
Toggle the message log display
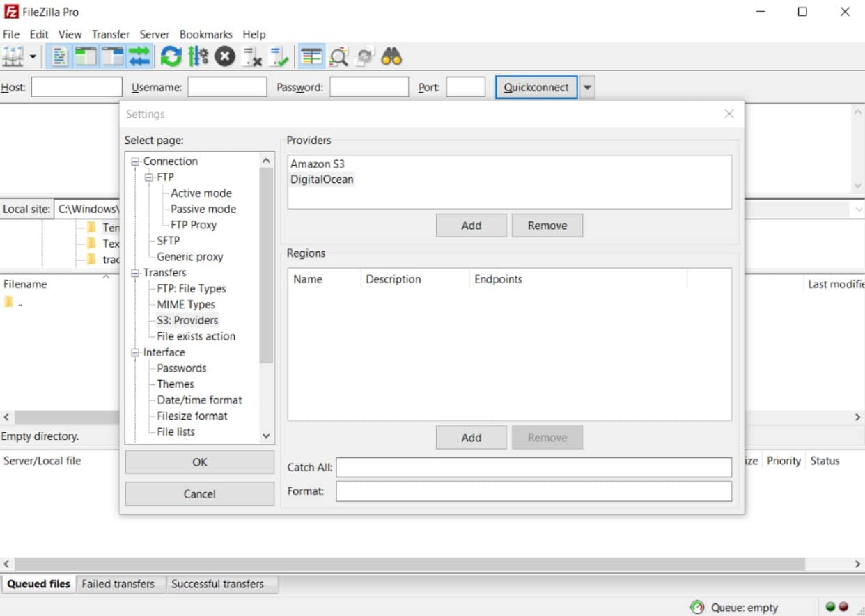coord(58,56)
